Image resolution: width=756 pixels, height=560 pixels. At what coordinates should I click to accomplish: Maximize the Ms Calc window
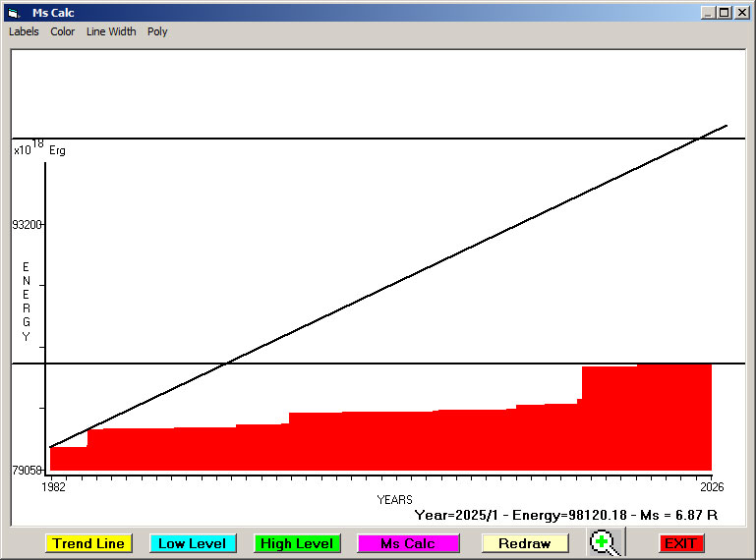(x=724, y=13)
